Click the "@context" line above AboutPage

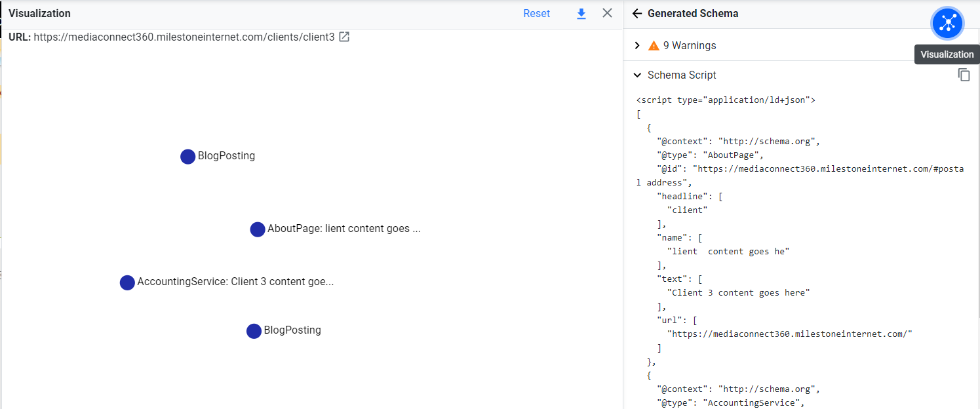coord(738,142)
